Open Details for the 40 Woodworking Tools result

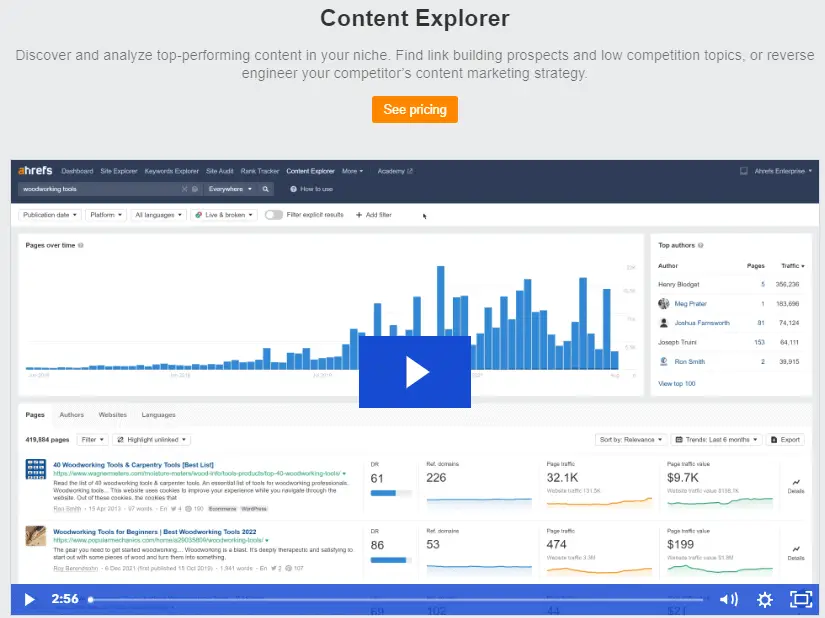796,486
